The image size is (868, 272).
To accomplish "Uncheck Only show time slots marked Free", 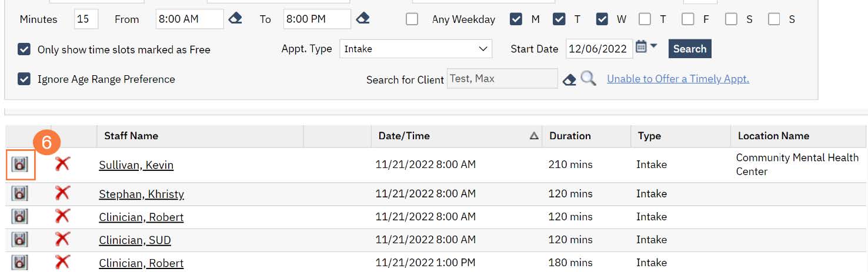I will pos(24,49).
